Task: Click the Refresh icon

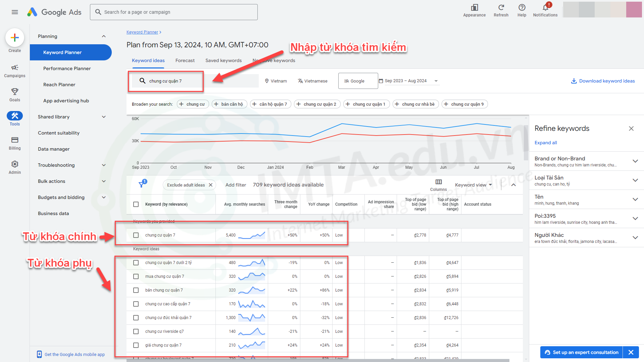Action: tap(501, 7)
